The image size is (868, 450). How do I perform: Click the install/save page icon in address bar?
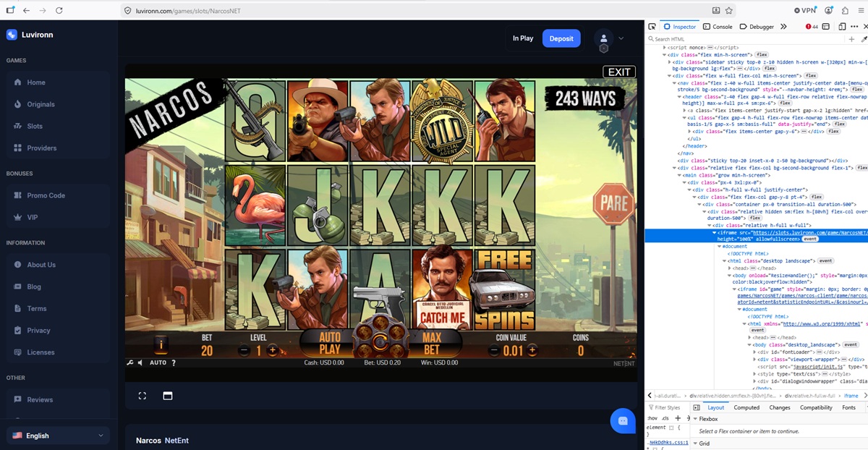point(716,10)
